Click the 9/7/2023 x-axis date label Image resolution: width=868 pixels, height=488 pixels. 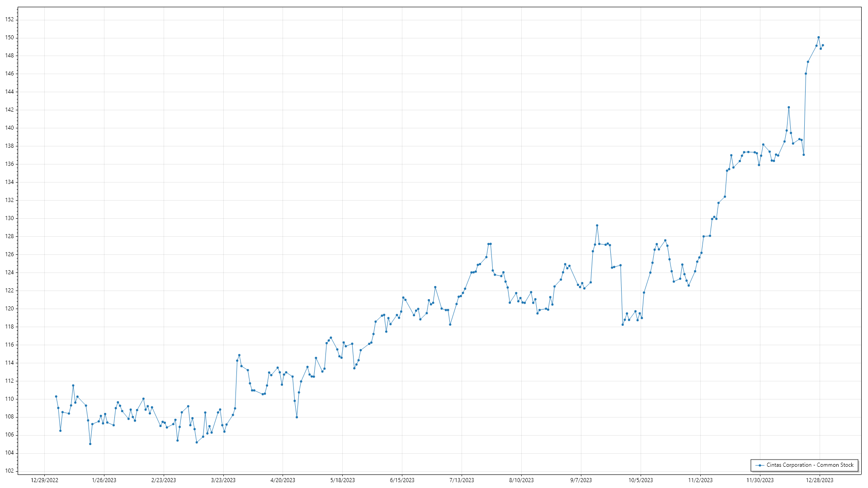[x=581, y=480]
